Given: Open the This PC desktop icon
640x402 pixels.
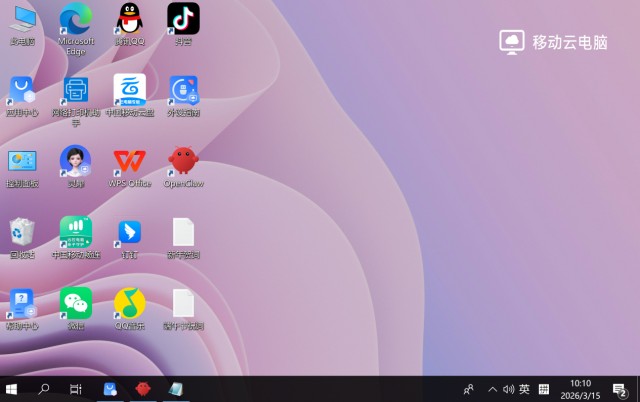Looking at the screenshot, I should tap(22, 18).
